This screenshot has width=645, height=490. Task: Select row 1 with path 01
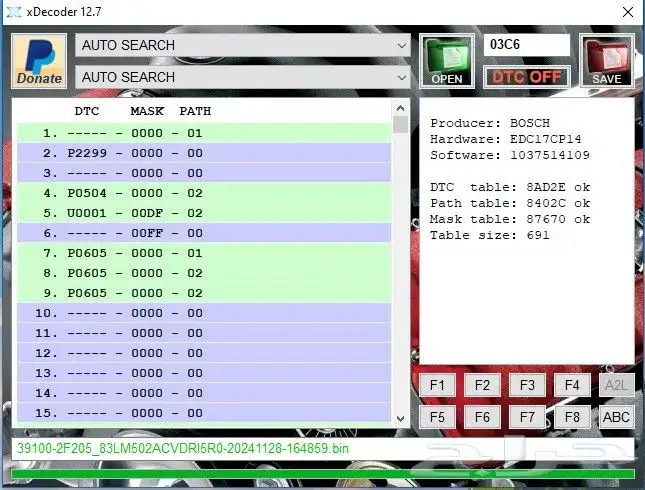[x=204, y=133]
